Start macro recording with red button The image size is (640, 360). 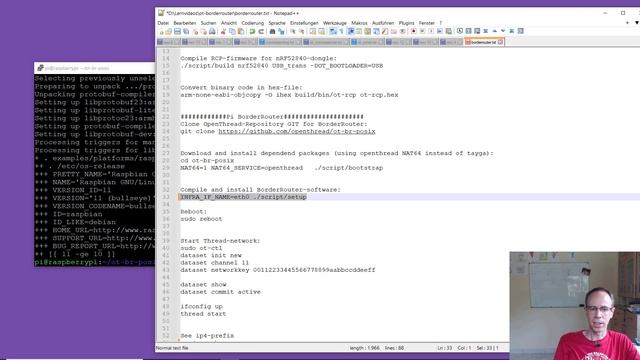(413, 31)
